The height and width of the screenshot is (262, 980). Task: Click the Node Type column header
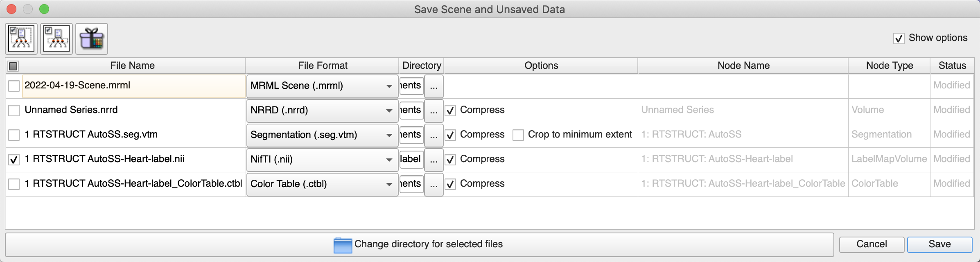pyautogui.click(x=889, y=65)
